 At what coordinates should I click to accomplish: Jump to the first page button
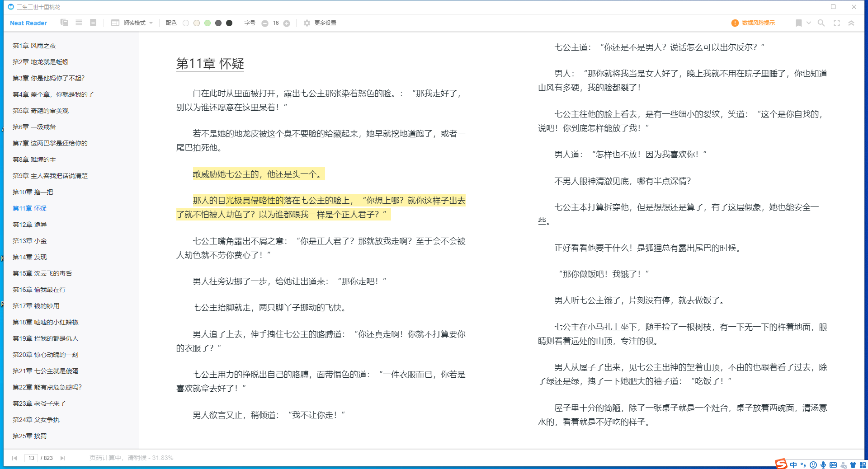click(14, 458)
